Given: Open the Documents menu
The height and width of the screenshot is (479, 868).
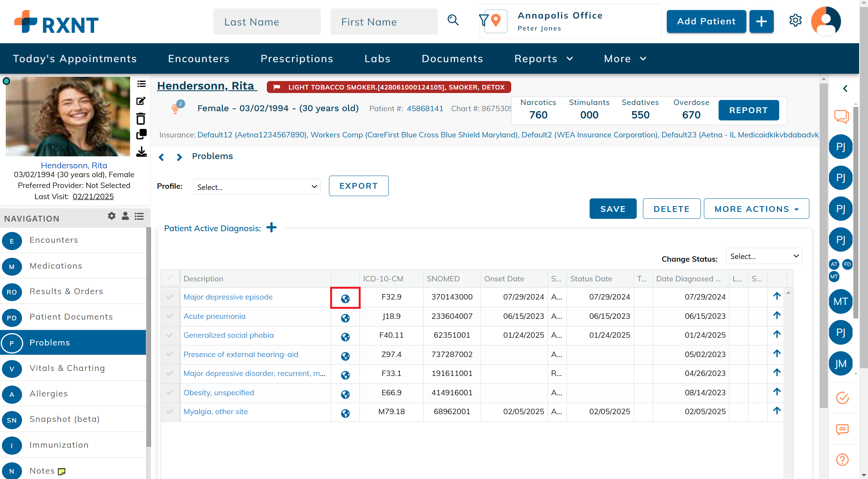Looking at the screenshot, I should [x=452, y=59].
